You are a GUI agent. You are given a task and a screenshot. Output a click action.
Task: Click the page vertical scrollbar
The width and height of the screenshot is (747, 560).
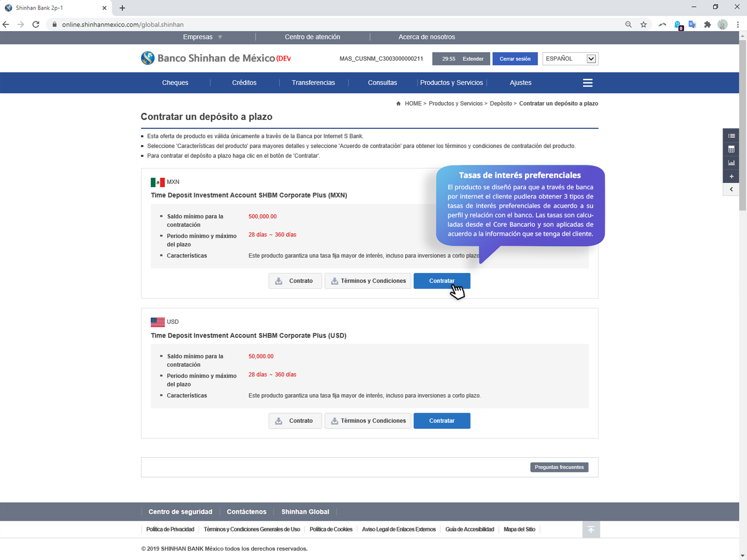(x=743, y=124)
